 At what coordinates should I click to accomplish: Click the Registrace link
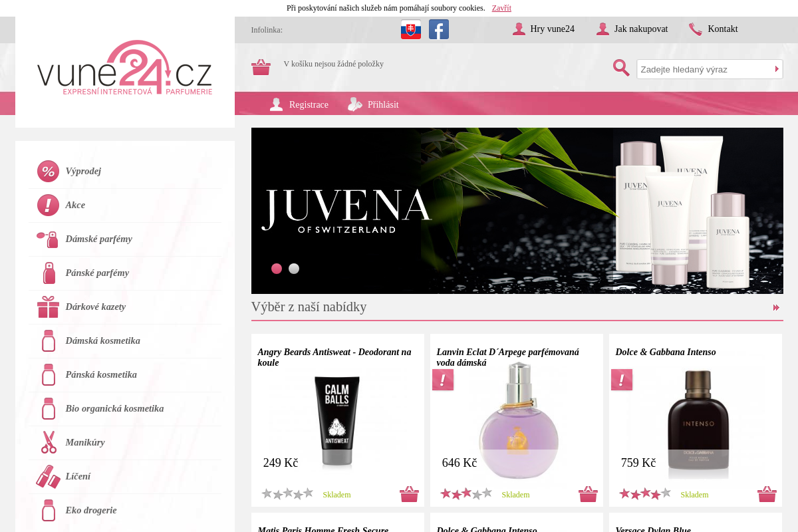pyautogui.click(x=309, y=104)
